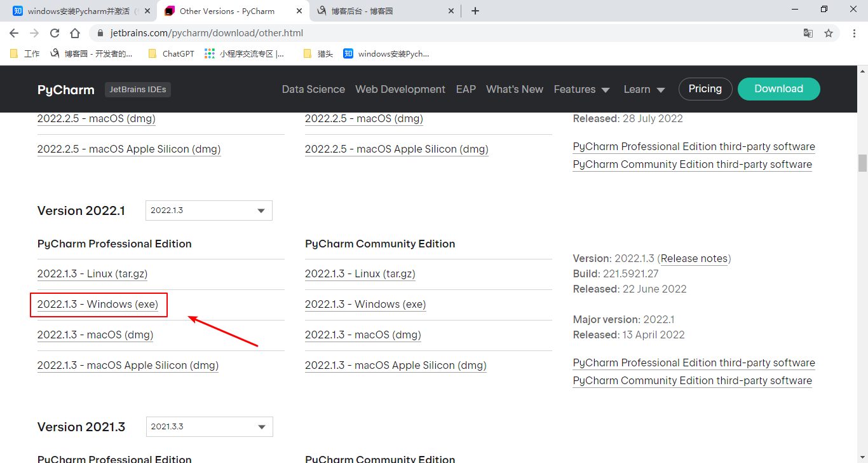The image size is (868, 463).
Task: Open Data Science nav item
Action: tap(313, 89)
